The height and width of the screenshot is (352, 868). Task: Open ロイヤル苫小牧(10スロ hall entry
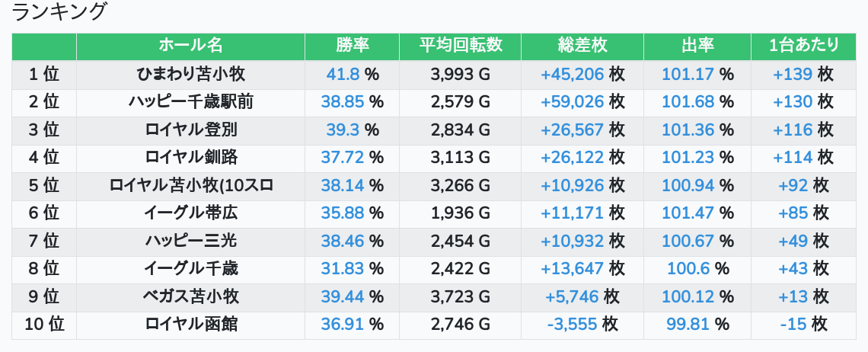pyautogui.click(x=190, y=185)
